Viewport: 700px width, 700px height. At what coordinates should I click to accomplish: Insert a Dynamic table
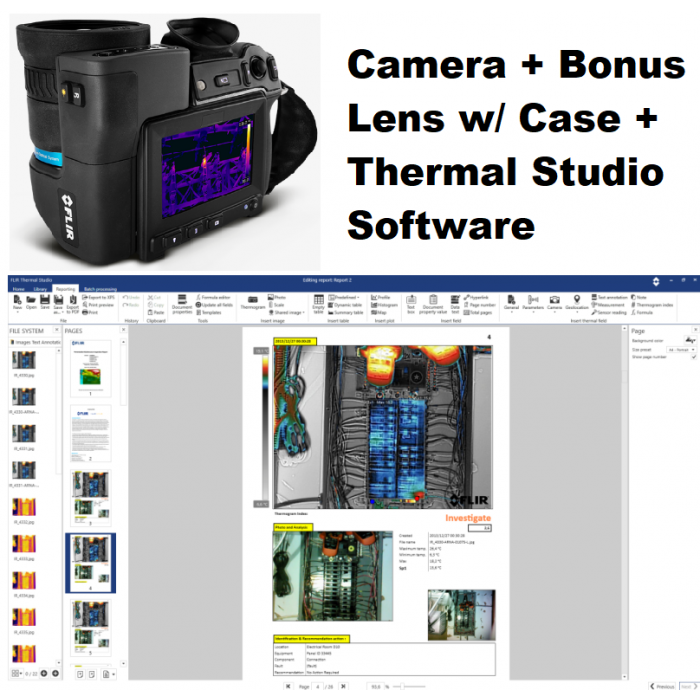coord(345,305)
